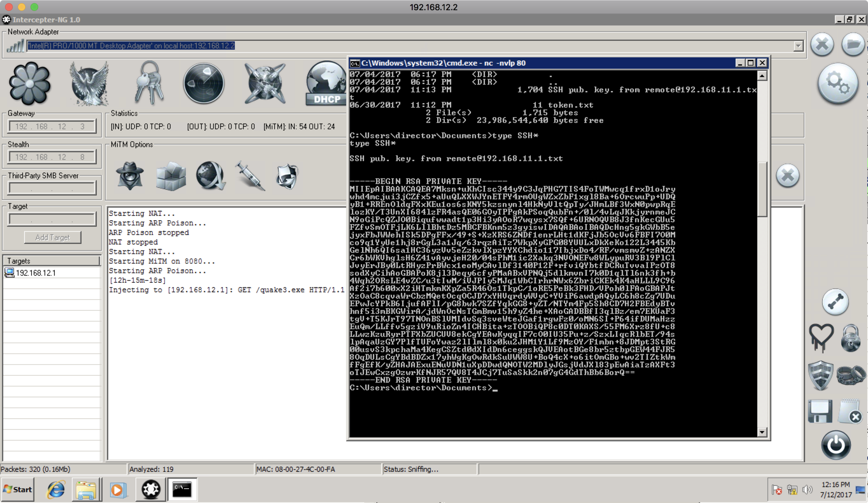Click cmd.exe title bar system icon
The width and height of the screenshot is (868, 503).
355,63
